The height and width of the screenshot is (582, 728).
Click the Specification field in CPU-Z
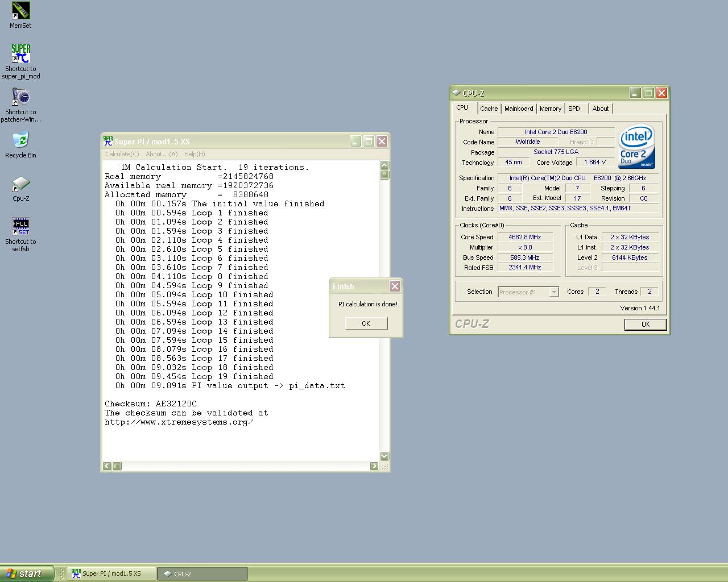tap(578, 178)
